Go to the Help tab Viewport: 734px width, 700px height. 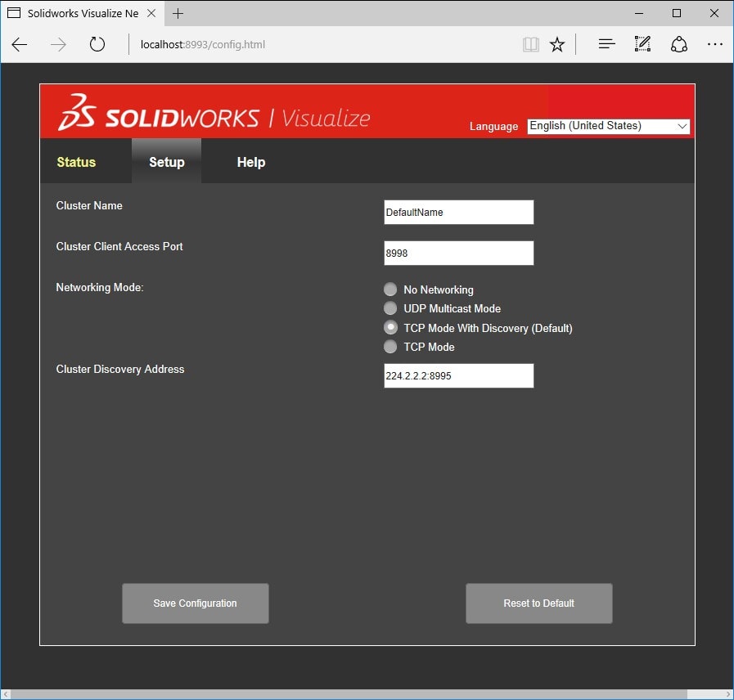coord(251,162)
